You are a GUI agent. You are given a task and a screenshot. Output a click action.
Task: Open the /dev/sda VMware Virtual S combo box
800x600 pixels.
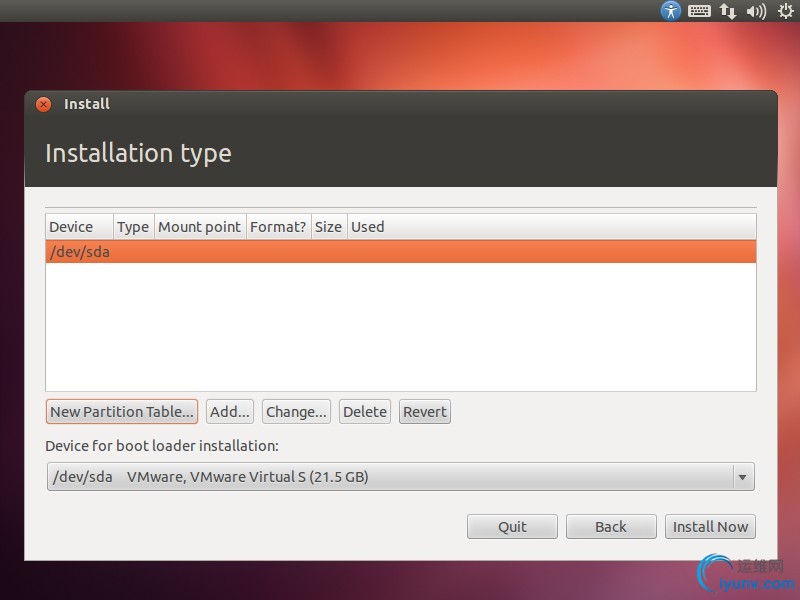tap(401, 477)
